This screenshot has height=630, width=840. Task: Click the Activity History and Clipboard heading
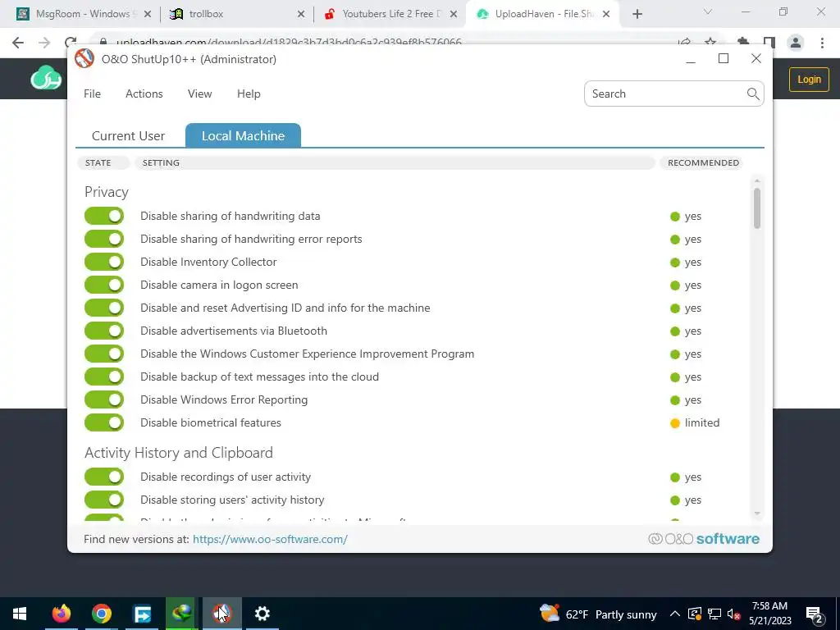(178, 453)
